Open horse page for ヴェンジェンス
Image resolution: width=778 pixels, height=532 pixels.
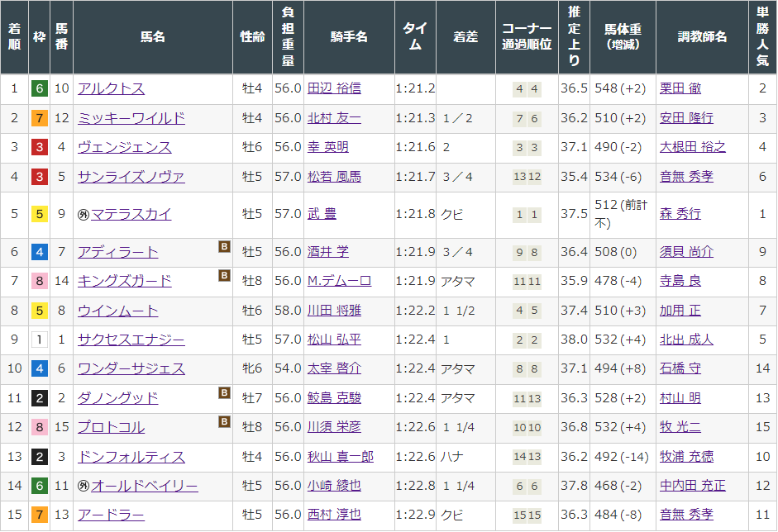(125, 147)
